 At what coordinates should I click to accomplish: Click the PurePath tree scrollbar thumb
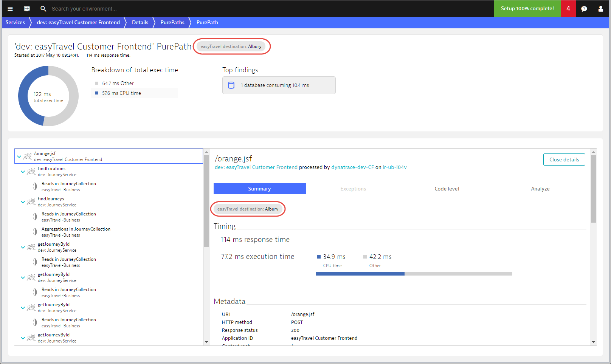[x=206, y=201]
